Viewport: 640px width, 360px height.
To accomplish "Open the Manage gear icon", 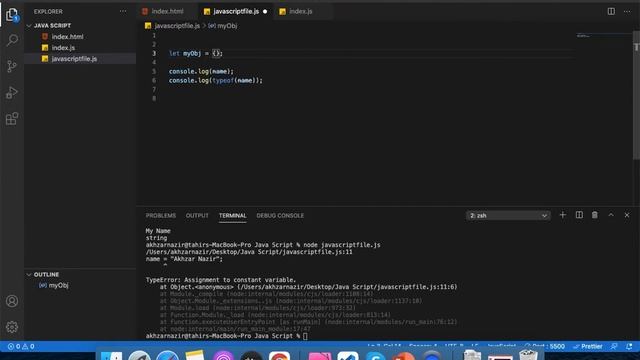I will click(x=12, y=327).
